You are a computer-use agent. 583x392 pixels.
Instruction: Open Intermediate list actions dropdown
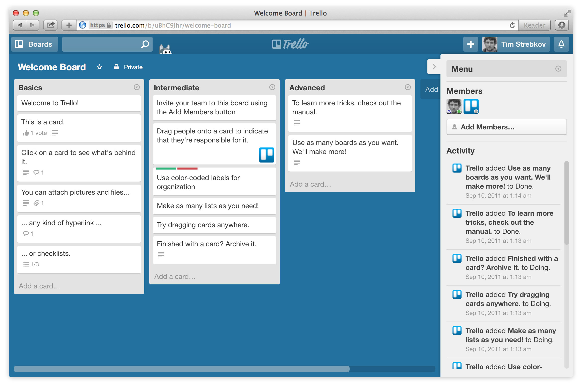[272, 87]
